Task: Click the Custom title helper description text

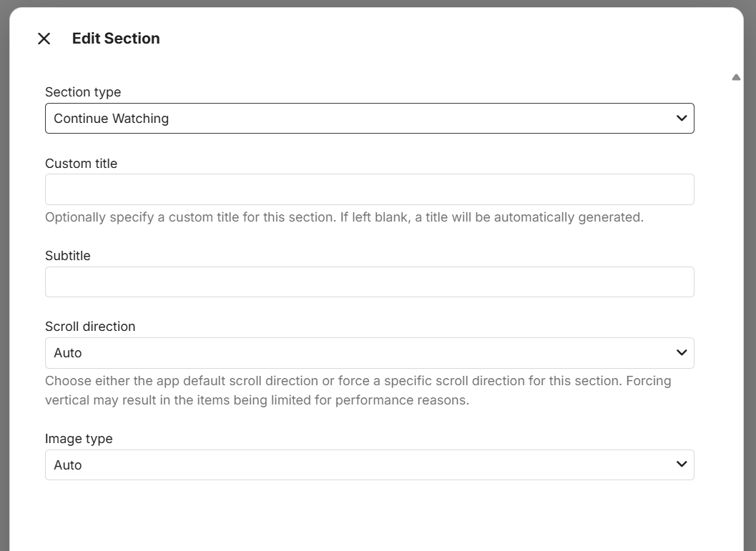Action: click(x=344, y=217)
